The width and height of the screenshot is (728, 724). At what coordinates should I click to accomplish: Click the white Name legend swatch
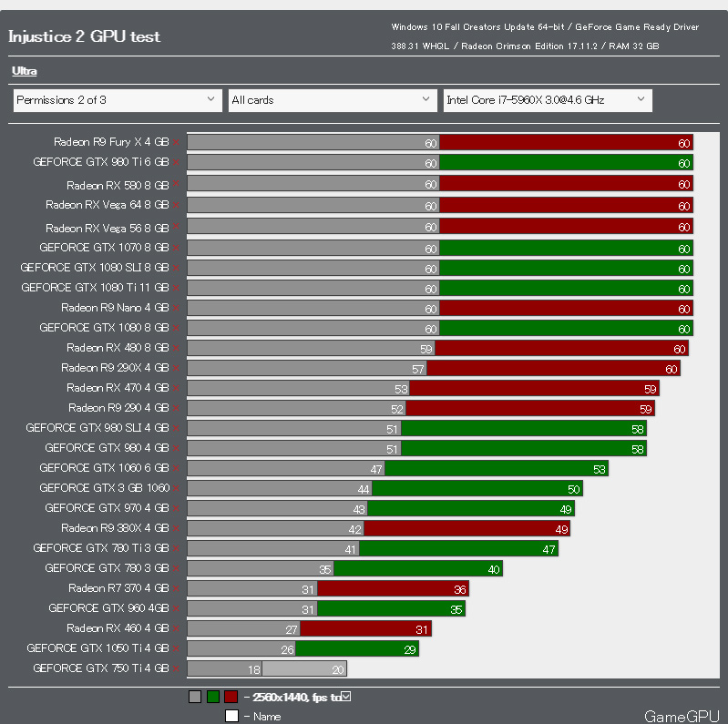point(231,716)
